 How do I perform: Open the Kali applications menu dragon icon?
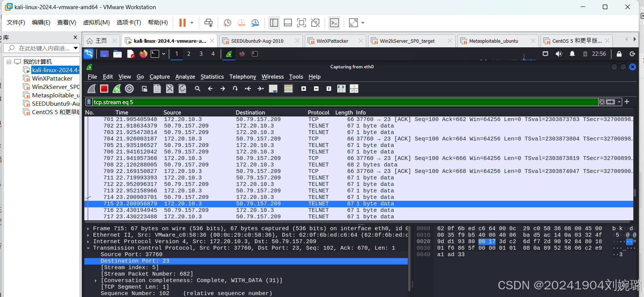pyautogui.click(x=89, y=54)
